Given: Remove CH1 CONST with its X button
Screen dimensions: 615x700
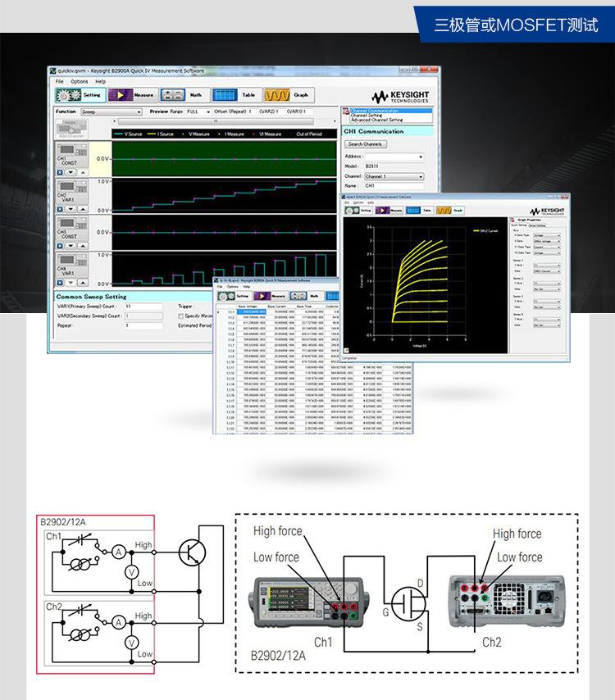Looking at the screenshot, I should (x=59, y=173).
